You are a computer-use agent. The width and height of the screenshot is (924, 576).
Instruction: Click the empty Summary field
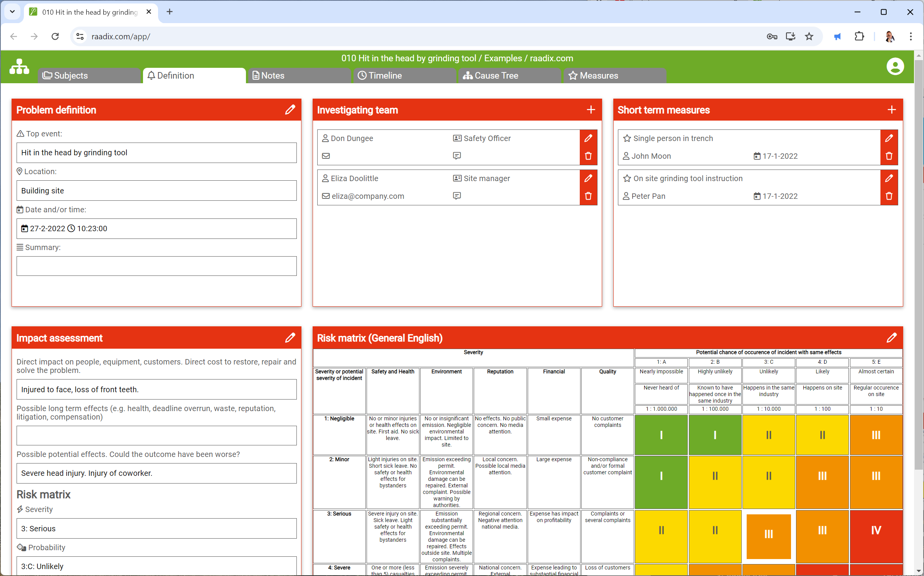pos(157,266)
